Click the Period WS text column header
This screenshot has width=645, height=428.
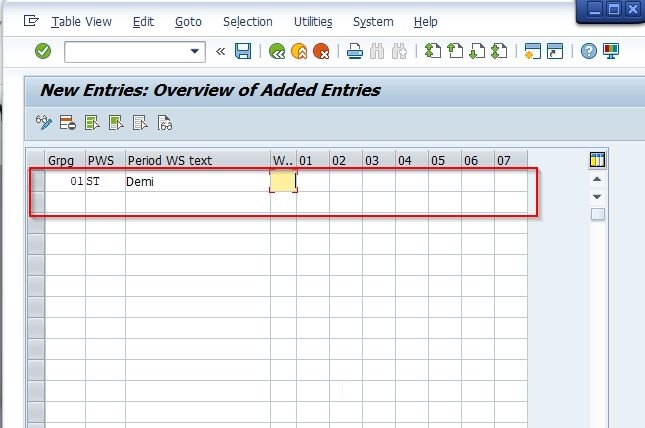[x=198, y=160]
